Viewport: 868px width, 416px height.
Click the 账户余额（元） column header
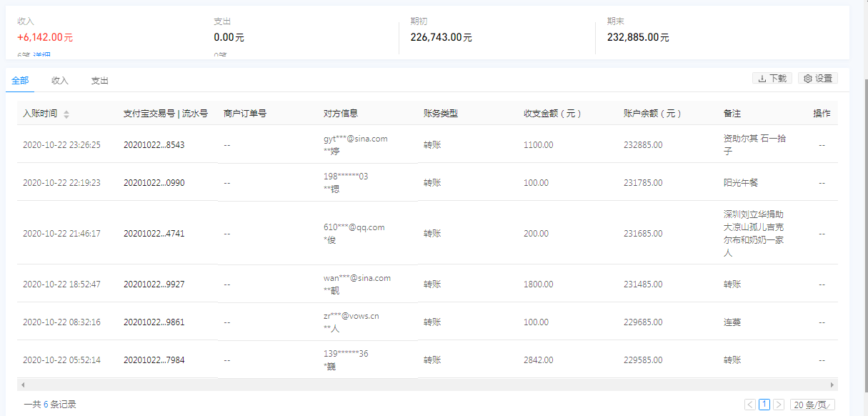coord(652,114)
